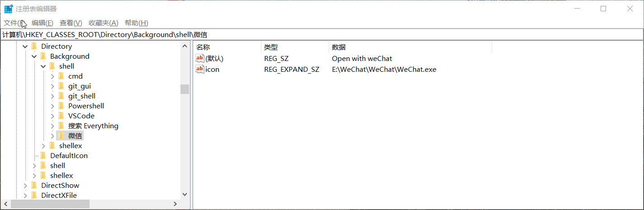The image size is (644, 210).
Task: Sort by the 类型 column header
Action: click(295, 47)
